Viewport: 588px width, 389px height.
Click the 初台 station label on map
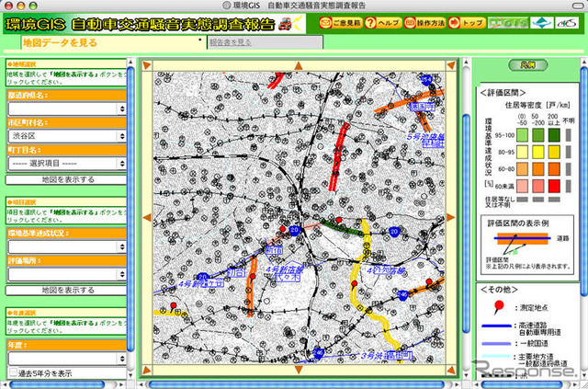pos(235,272)
